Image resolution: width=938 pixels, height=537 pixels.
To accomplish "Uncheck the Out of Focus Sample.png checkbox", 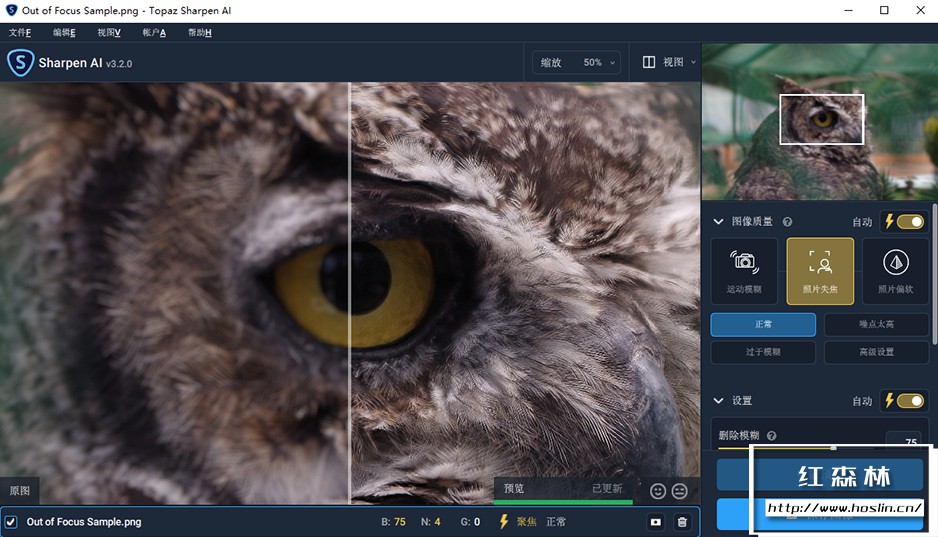I will click(x=11, y=522).
